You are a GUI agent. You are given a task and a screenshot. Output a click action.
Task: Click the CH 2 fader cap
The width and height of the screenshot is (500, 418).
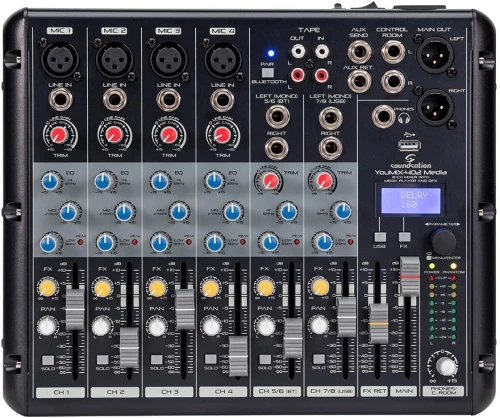click(129, 348)
